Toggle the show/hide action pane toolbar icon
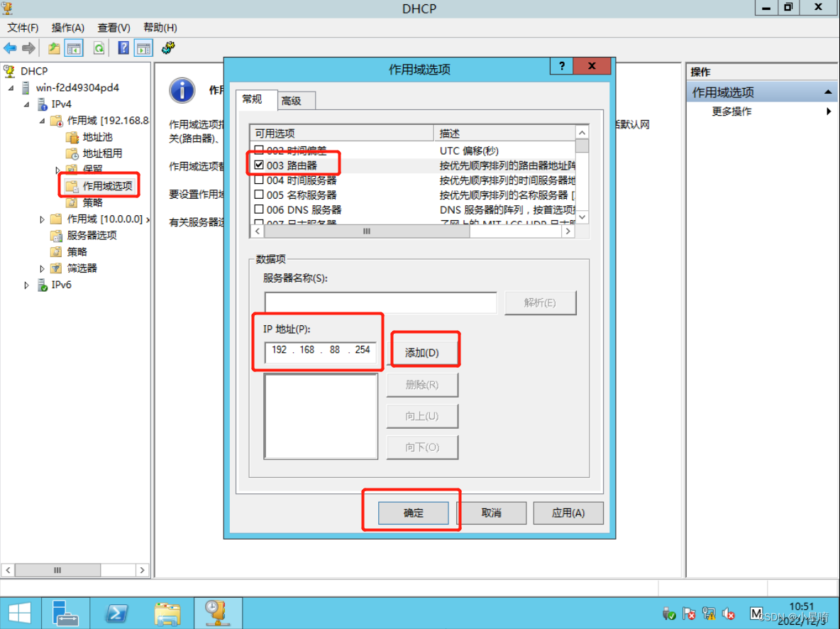Viewport: 840px width, 629px height. tap(143, 48)
